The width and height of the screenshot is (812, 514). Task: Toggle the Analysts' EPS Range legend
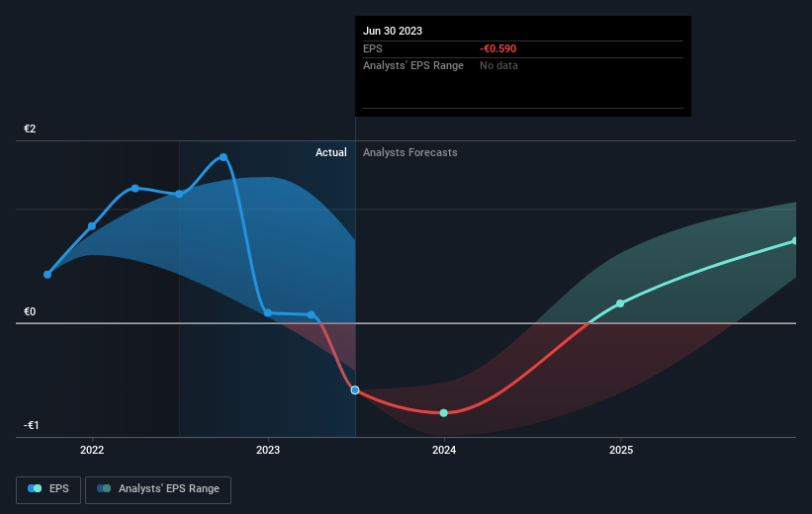click(x=158, y=489)
